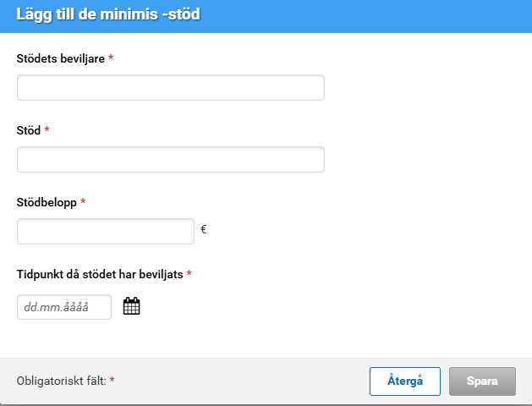Click the red asterisk after Obligatoriskt fält
This screenshot has width=532, height=406.
112,381
